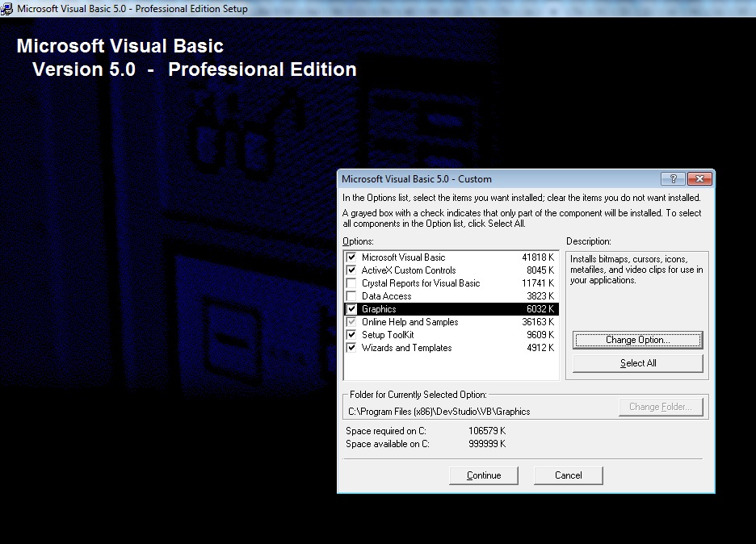The height and width of the screenshot is (544, 756).
Task: Click the help question mark button in the dialog
Action: click(673, 178)
